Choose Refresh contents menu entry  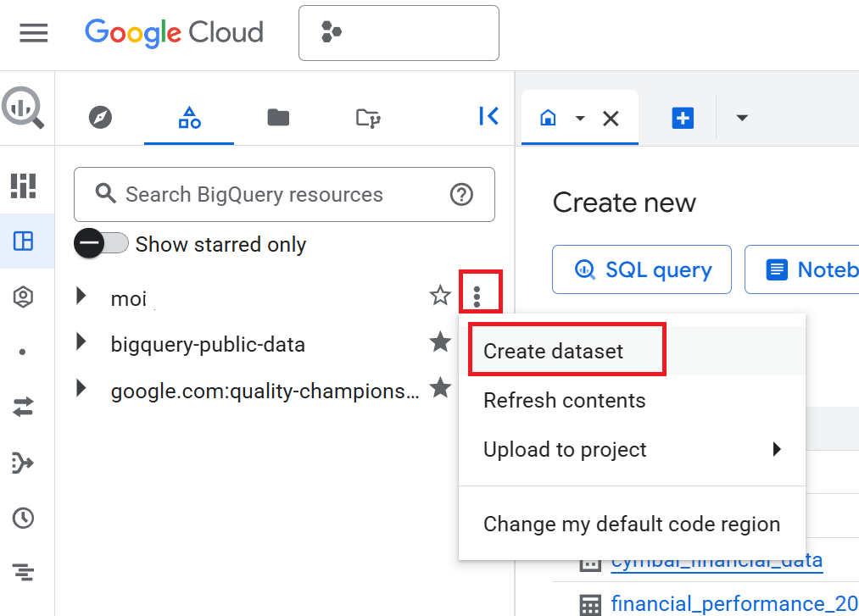click(x=564, y=401)
